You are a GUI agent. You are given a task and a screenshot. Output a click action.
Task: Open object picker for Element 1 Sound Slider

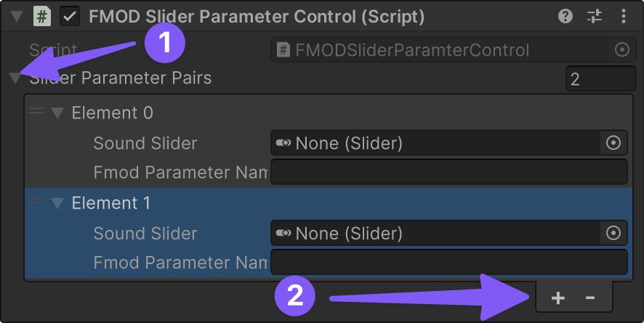(613, 233)
